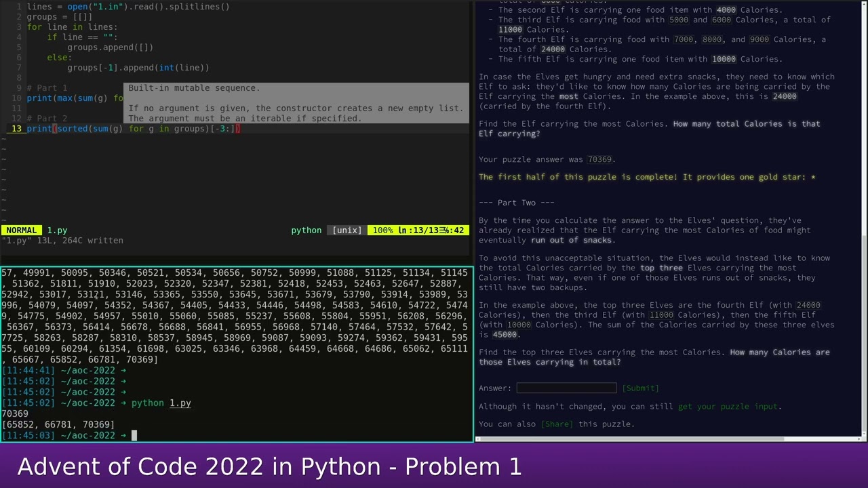Click the python filetype label in statusline

tap(307, 230)
